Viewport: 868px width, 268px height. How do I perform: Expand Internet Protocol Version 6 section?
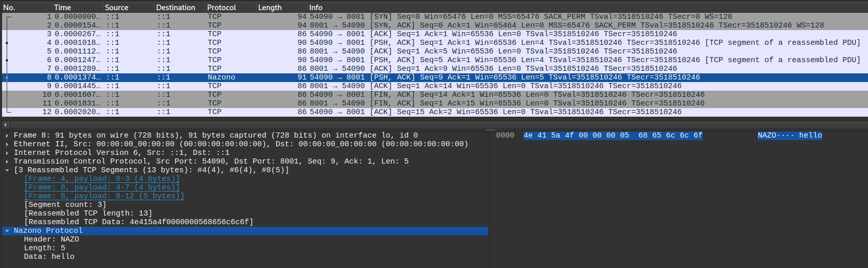pyautogui.click(x=7, y=153)
